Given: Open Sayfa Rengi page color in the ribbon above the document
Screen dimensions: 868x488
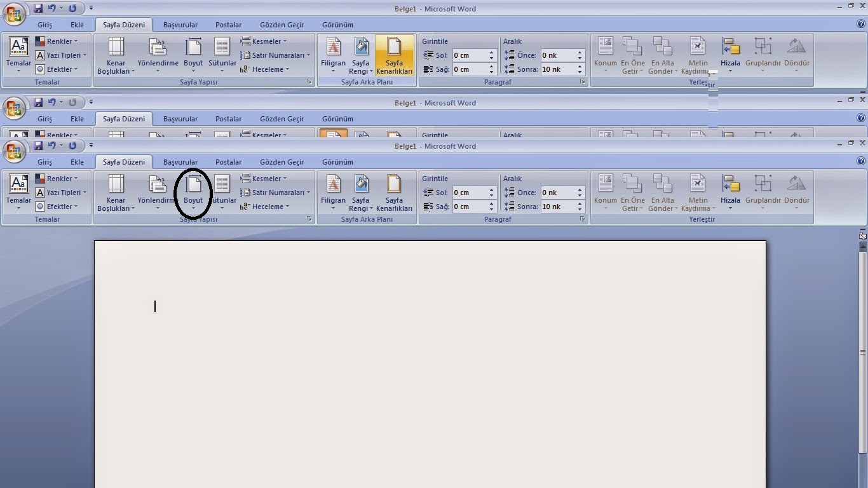Looking at the screenshot, I should [360, 193].
